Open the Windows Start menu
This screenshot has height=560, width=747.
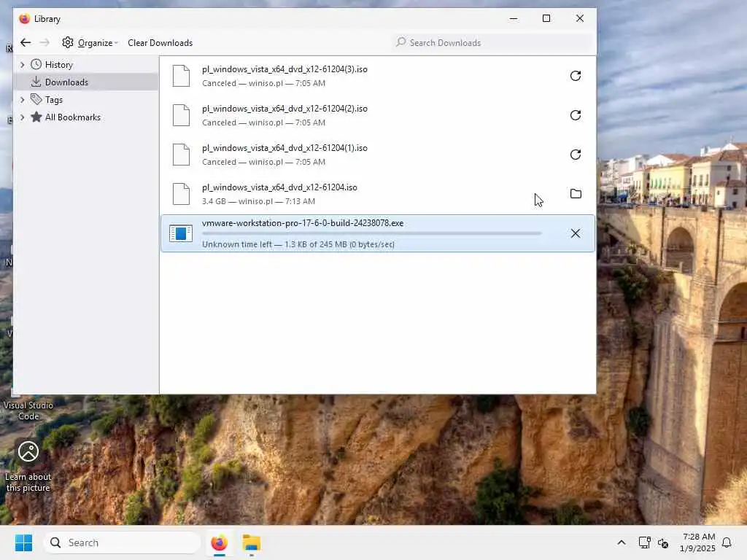(x=23, y=542)
